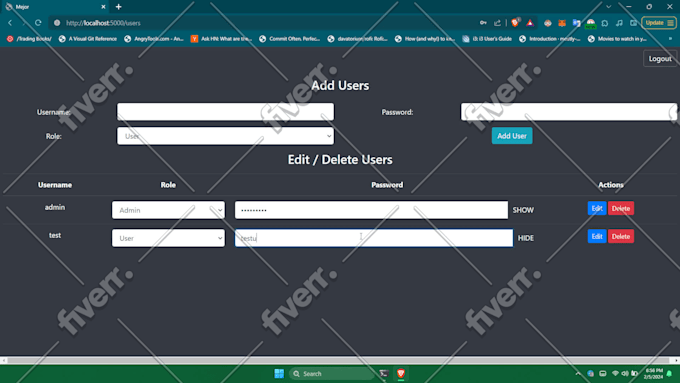Click Edit for the admin user

click(x=597, y=208)
